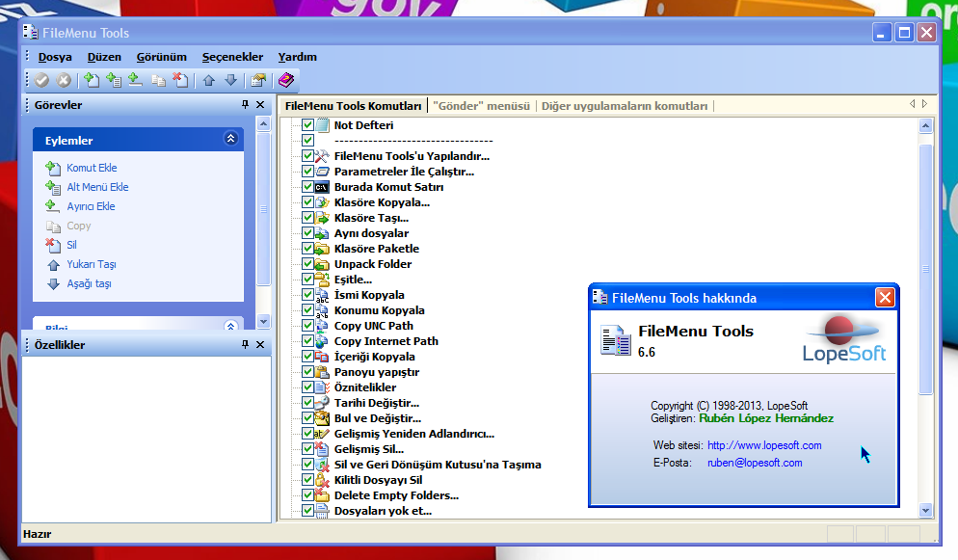Open the Dosya menu
958x560 pixels.
coord(55,57)
